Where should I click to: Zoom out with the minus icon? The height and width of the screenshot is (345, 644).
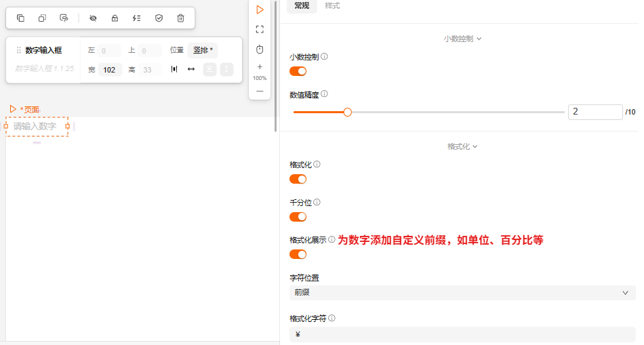click(x=260, y=92)
